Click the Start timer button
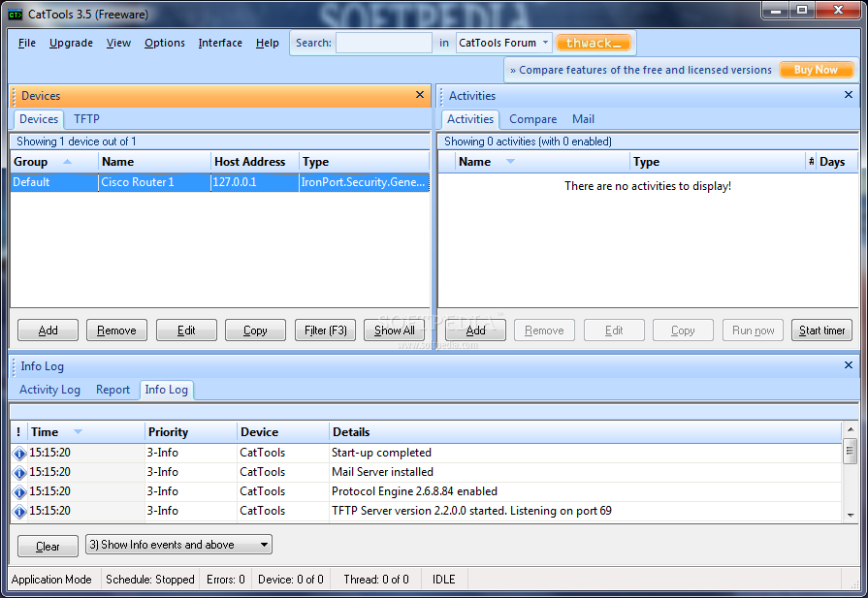This screenshot has height=598, width=868. [x=822, y=330]
